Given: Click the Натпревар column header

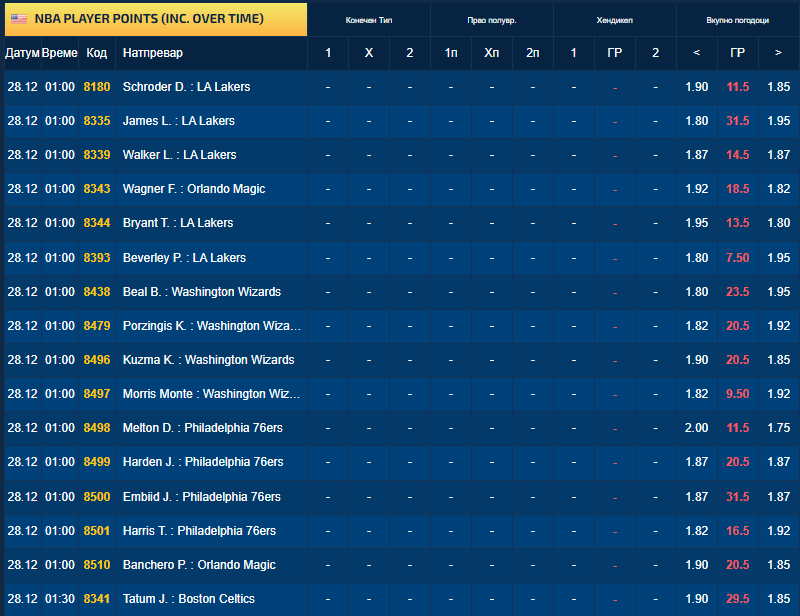Looking at the screenshot, I should pos(211,53).
